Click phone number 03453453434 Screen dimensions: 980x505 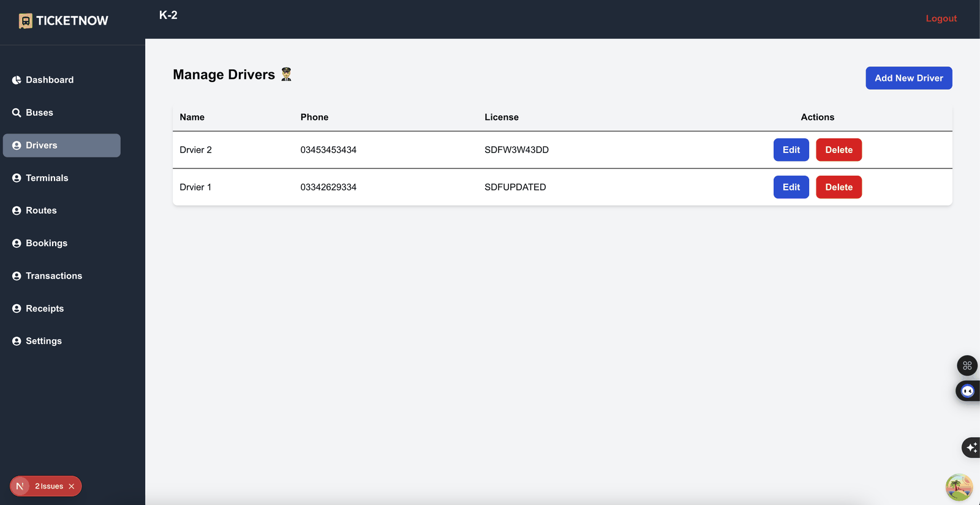328,150
